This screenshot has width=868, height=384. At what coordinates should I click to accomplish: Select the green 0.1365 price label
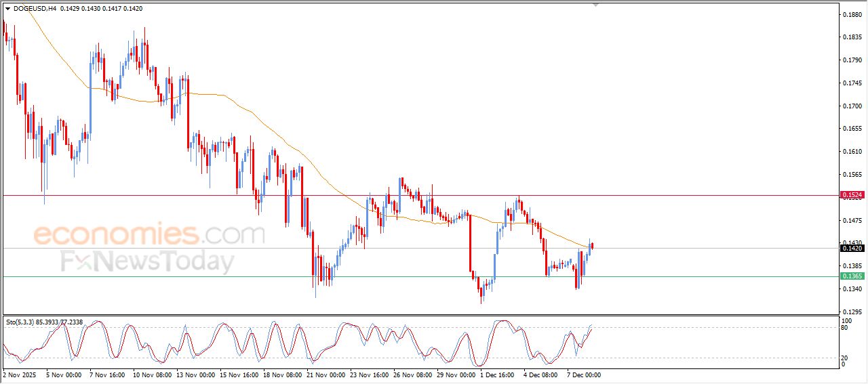[852, 276]
